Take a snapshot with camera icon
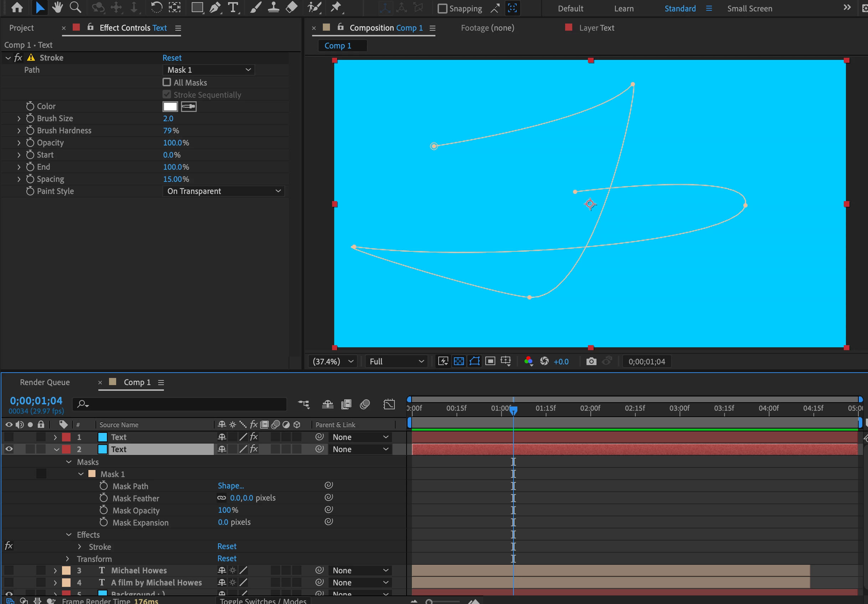 point(591,362)
